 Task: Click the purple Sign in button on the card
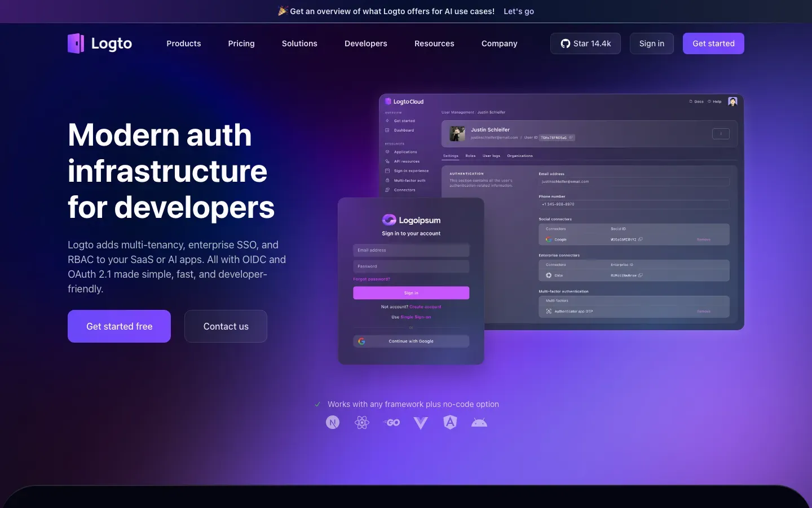[x=411, y=293]
